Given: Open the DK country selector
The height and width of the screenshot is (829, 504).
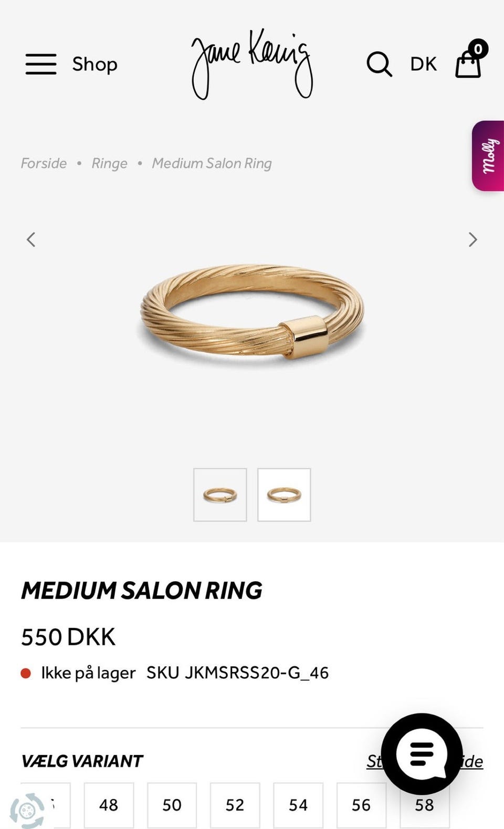Looking at the screenshot, I should coord(423,64).
